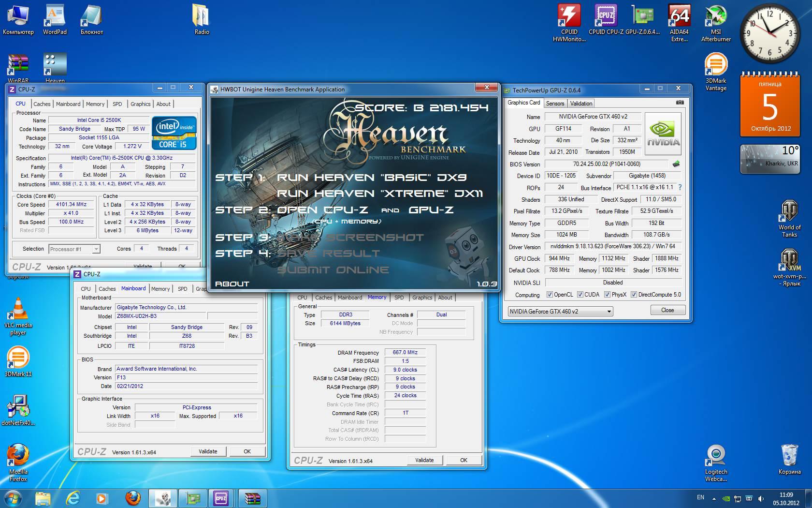The image size is (812, 508).
Task: Toggle the PhysX checkbox in GPU-Z
Action: click(607, 295)
